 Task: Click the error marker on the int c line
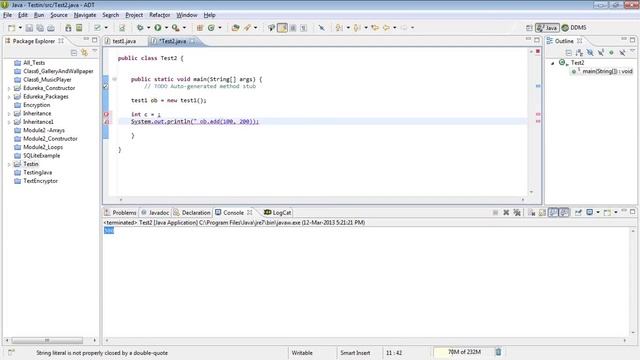[106, 114]
